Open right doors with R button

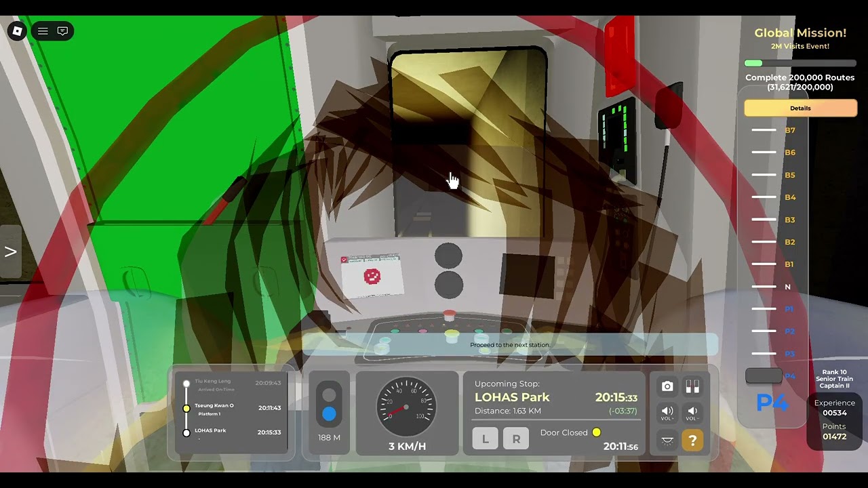pos(516,439)
